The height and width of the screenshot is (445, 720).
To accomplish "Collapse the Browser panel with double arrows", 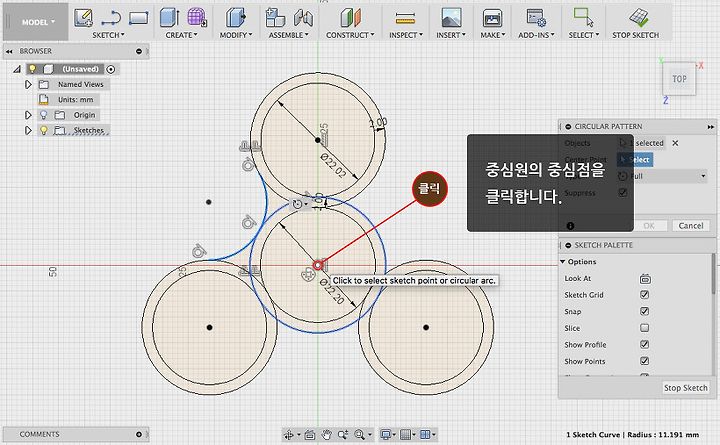I will [x=9, y=51].
